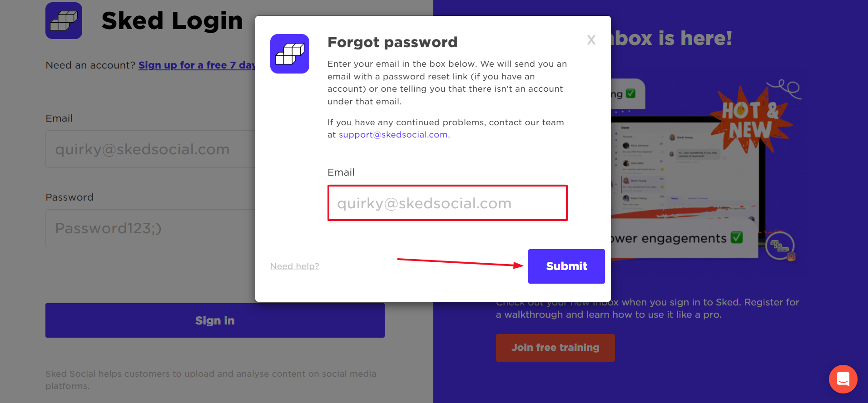Focus the login page Email field
The width and height of the screenshot is (868, 403).
[150, 149]
